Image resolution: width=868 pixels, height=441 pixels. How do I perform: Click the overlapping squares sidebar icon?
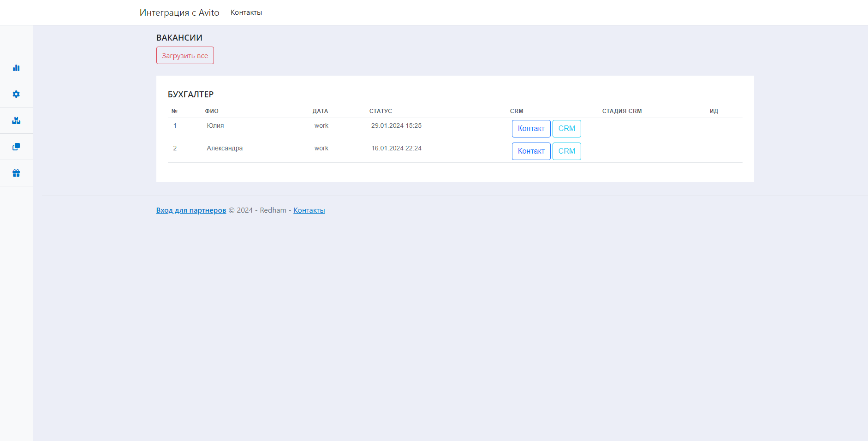coord(16,147)
